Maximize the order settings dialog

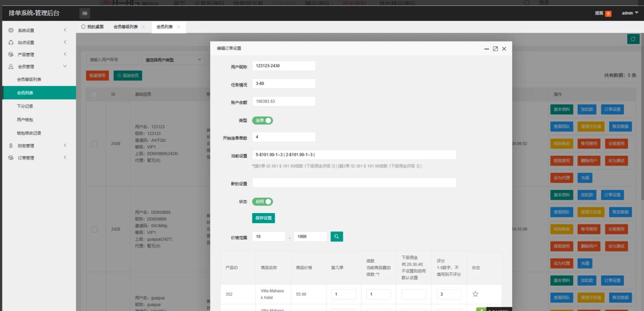[495, 49]
